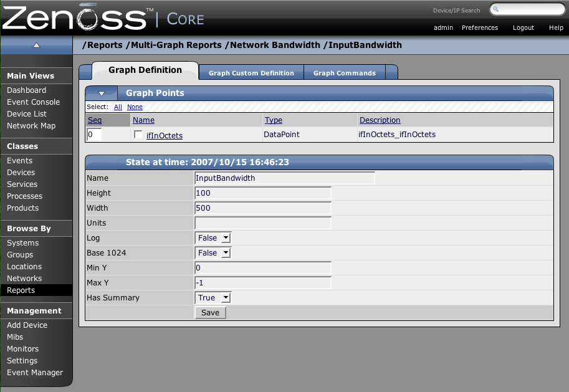Browse by Locations
This screenshot has height=392, width=569.
(24, 266)
